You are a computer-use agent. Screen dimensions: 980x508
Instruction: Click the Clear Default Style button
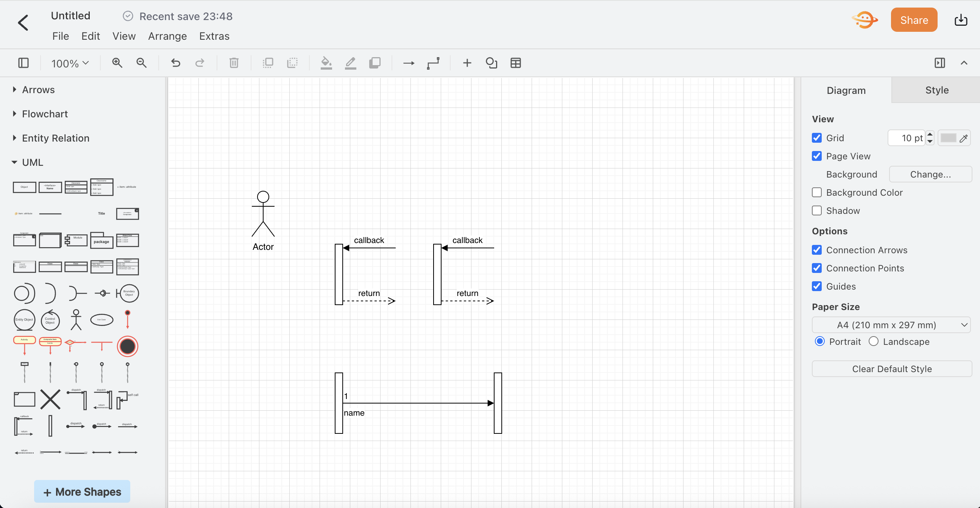coord(891,369)
